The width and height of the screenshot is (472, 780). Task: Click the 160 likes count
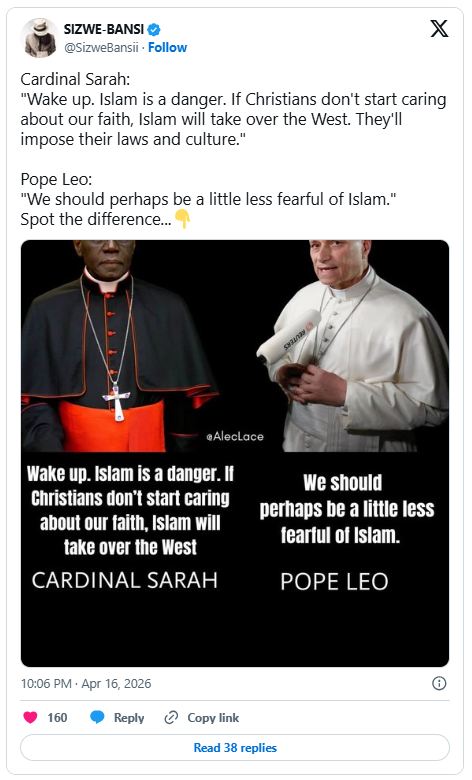57,717
